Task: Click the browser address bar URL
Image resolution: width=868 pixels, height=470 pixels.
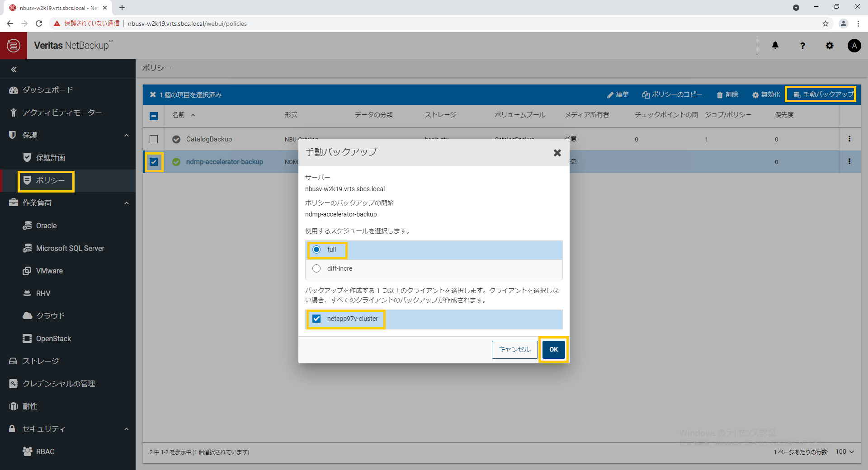Action: (x=187, y=23)
